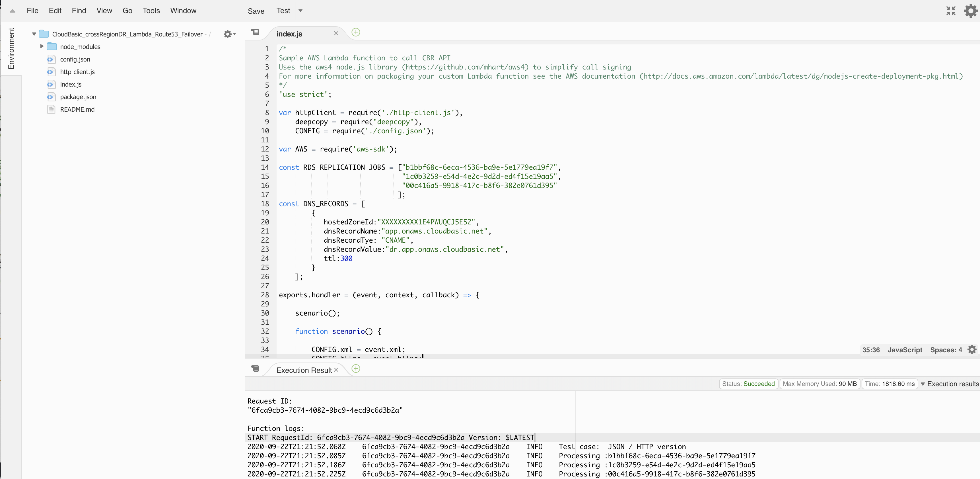Click the Status: Succeeded badge
The height and width of the screenshot is (479, 980).
point(748,384)
